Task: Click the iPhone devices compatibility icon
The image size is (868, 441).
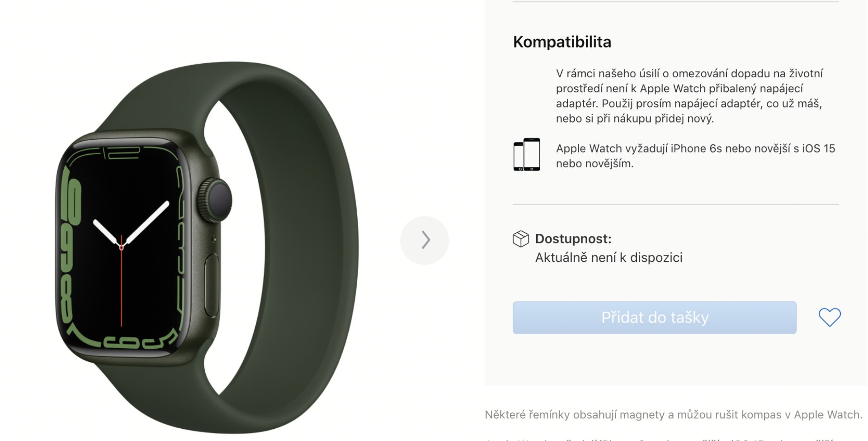Action: click(x=527, y=154)
